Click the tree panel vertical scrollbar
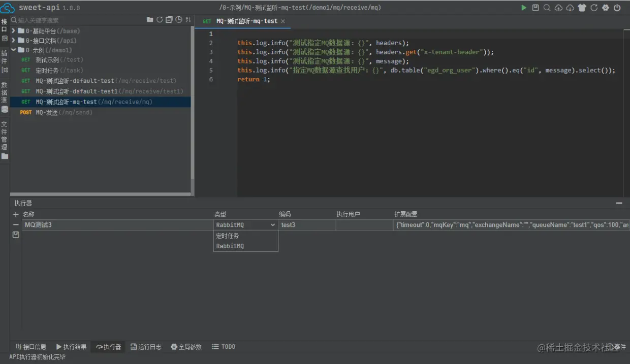 (x=192, y=102)
